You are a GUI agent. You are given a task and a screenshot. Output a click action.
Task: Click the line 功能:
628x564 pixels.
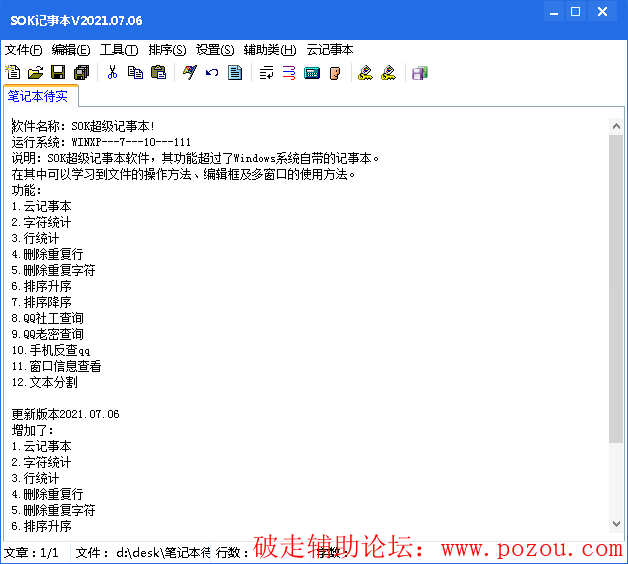26,191
